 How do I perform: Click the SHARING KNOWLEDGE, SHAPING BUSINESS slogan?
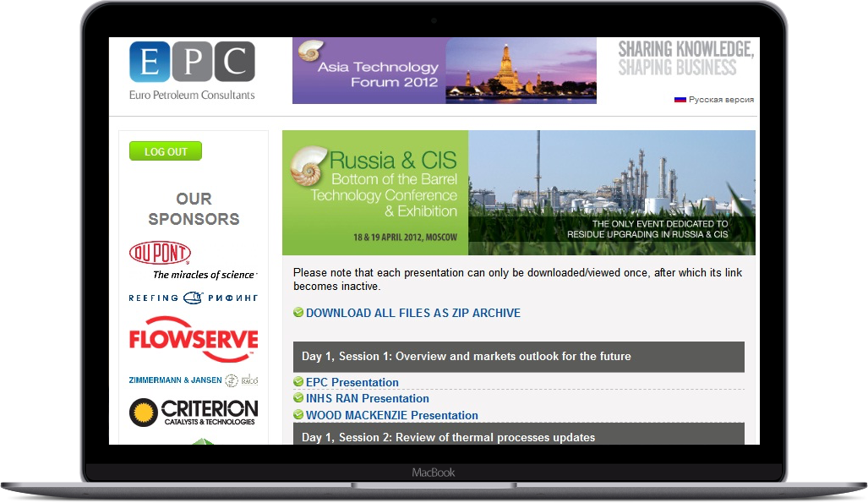(x=686, y=58)
